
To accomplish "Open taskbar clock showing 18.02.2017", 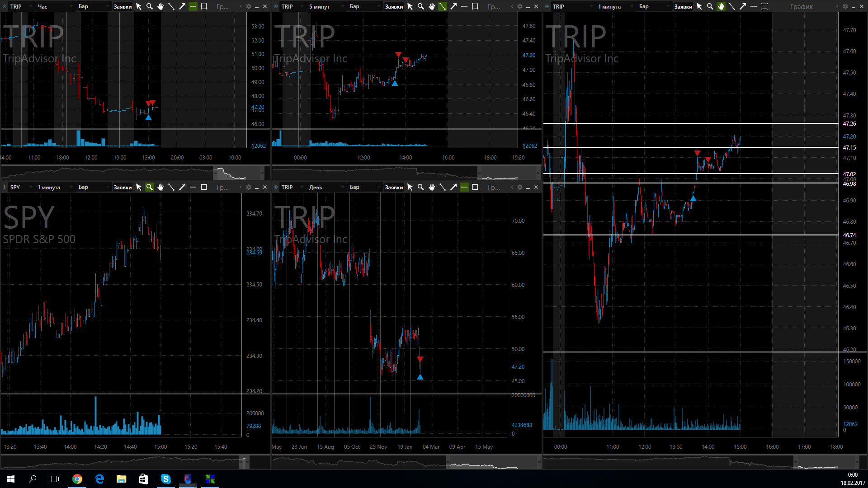I will point(853,479).
